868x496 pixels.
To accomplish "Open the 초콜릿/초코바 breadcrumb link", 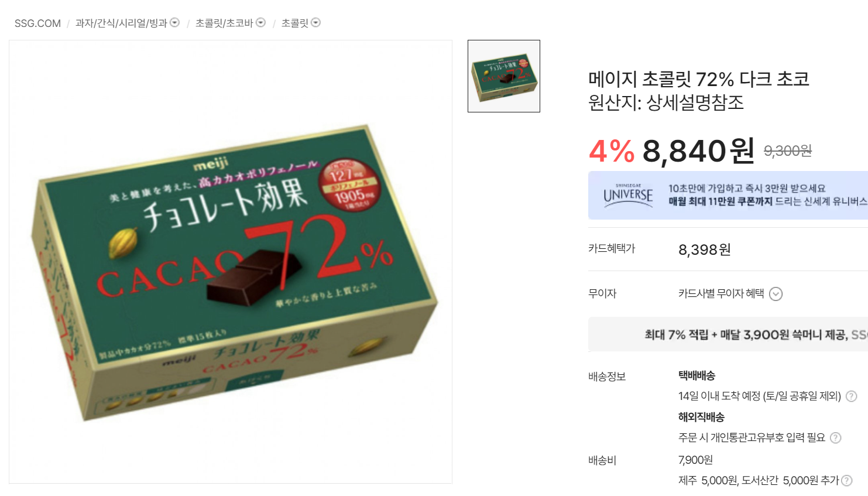I will click(224, 23).
